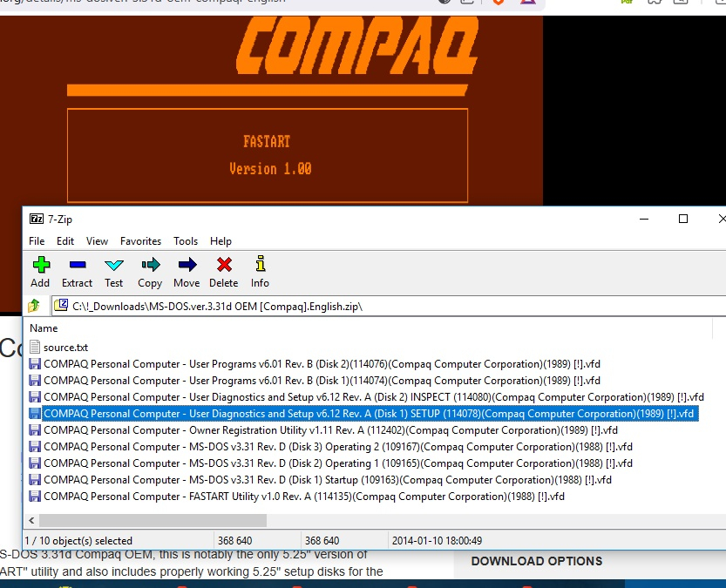Screen dimensions: 726x588
Task: Click the archive path address field
Action: point(389,307)
